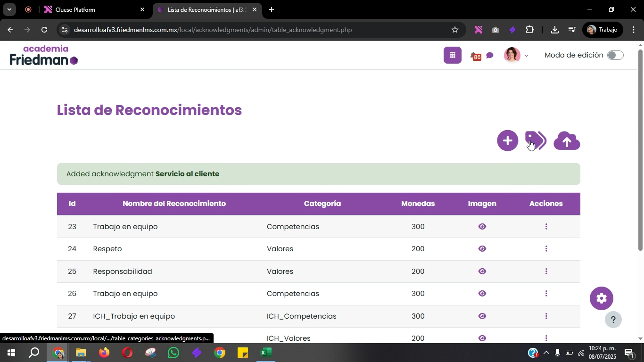Open Opera from the taskbar
The height and width of the screenshot is (362, 644).
click(x=127, y=353)
